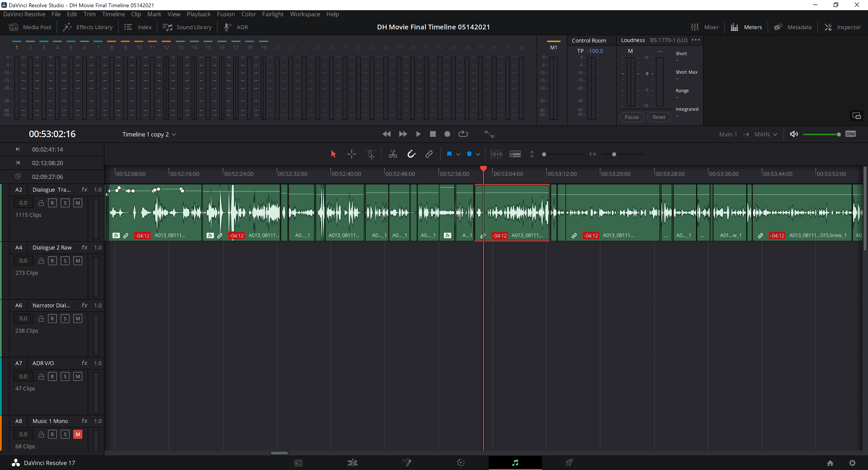Select the edit selection mode tool
The image size is (868, 470).
(370, 154)
